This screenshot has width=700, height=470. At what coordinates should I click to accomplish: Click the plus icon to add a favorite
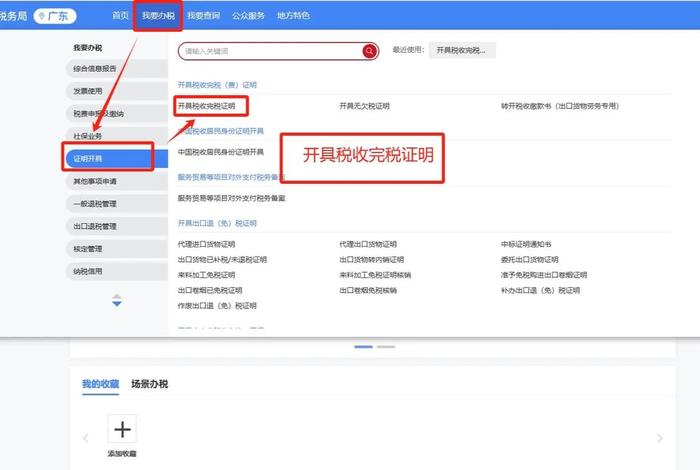click(x=122, y=429)
